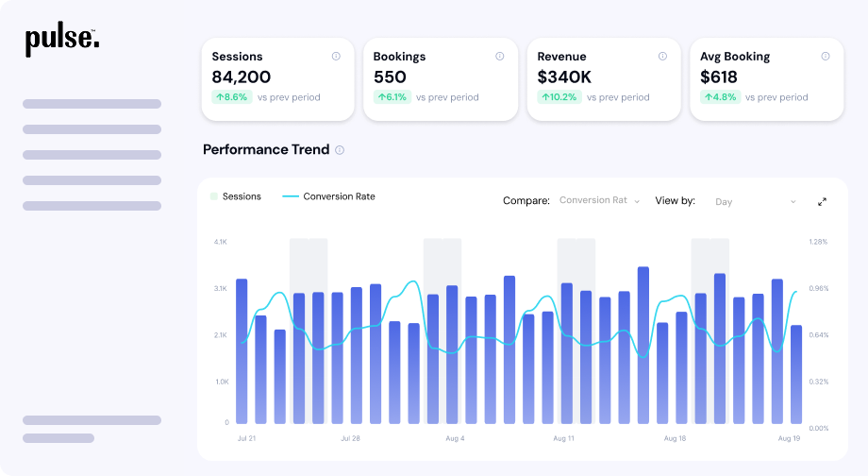Screen dimensions: 868x476
Task: Open info icon on Sessions card
Action: click(x=336, y=56)
